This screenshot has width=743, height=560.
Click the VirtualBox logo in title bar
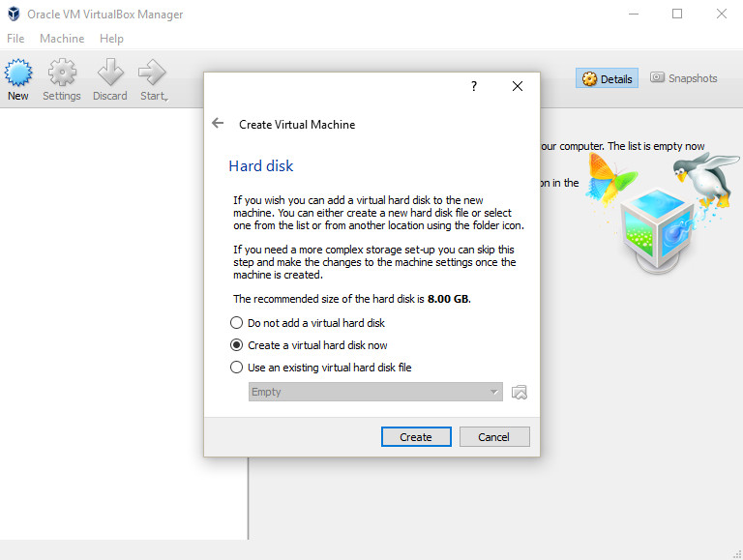click(x=14, y=14)
